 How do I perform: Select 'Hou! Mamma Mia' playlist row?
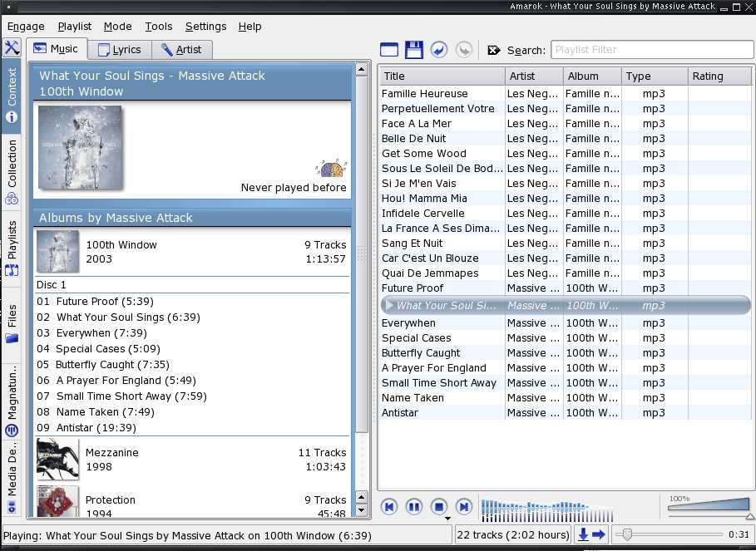(x=565, y=198)
